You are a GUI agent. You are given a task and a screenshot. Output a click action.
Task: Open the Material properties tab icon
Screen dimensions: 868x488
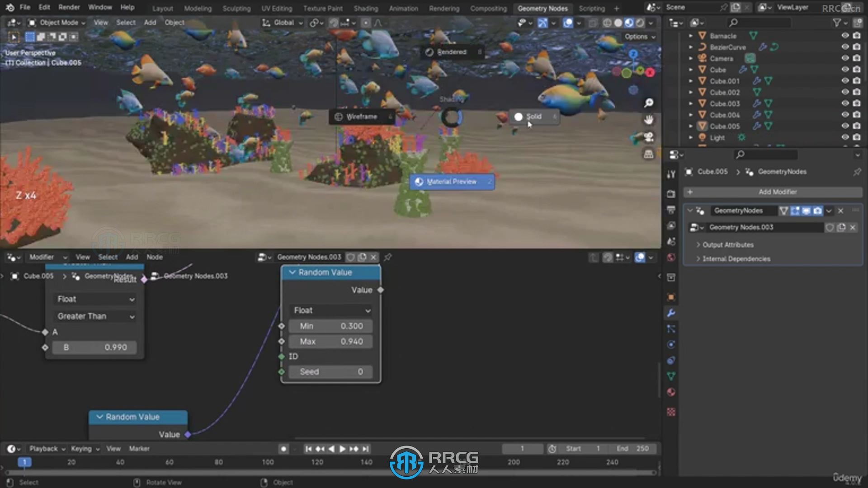[671, 392]
